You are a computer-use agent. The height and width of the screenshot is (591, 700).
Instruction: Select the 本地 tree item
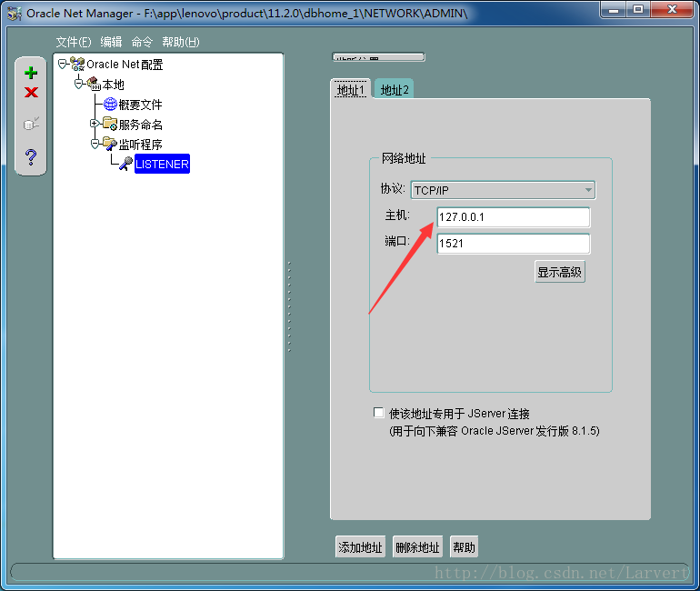(113, 85)
